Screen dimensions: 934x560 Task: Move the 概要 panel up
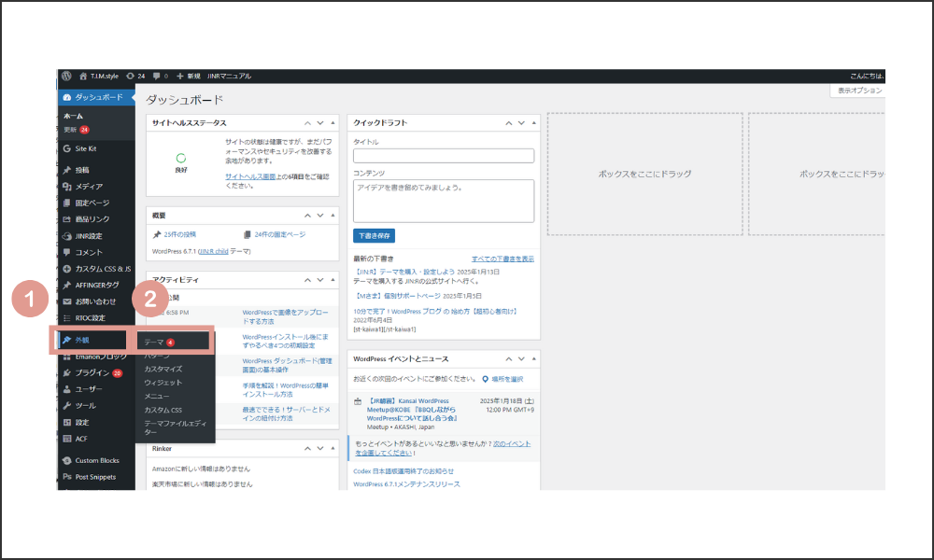click(307, 216)
